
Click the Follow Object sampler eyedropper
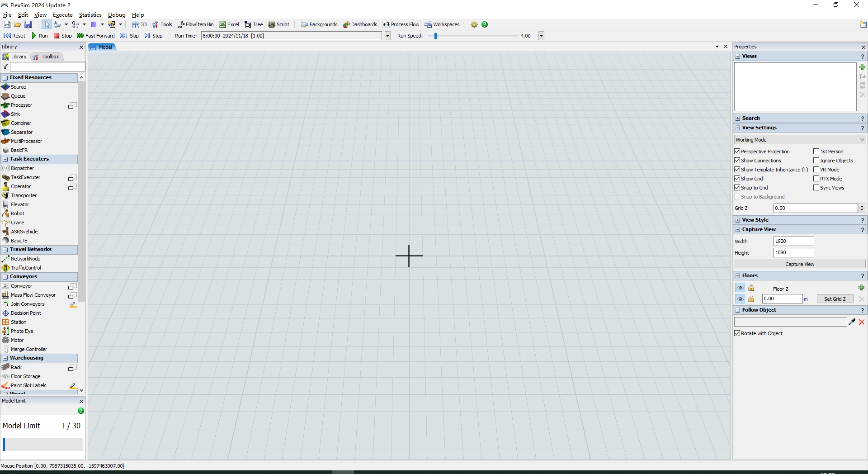pyautogui.click(x=852, y=322)
